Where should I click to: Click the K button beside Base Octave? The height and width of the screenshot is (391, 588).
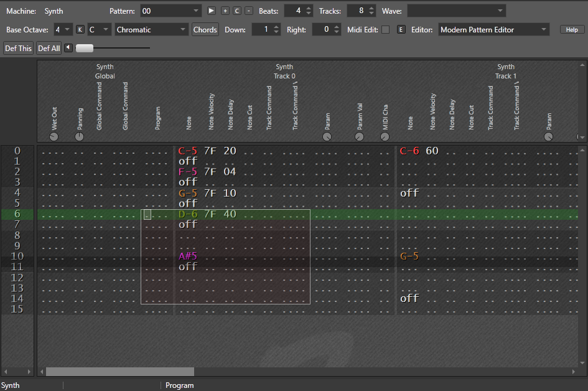(x=80, y=29)
